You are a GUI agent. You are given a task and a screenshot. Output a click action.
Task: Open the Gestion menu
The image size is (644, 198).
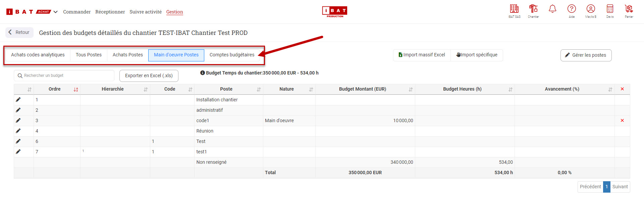(174, 12)
